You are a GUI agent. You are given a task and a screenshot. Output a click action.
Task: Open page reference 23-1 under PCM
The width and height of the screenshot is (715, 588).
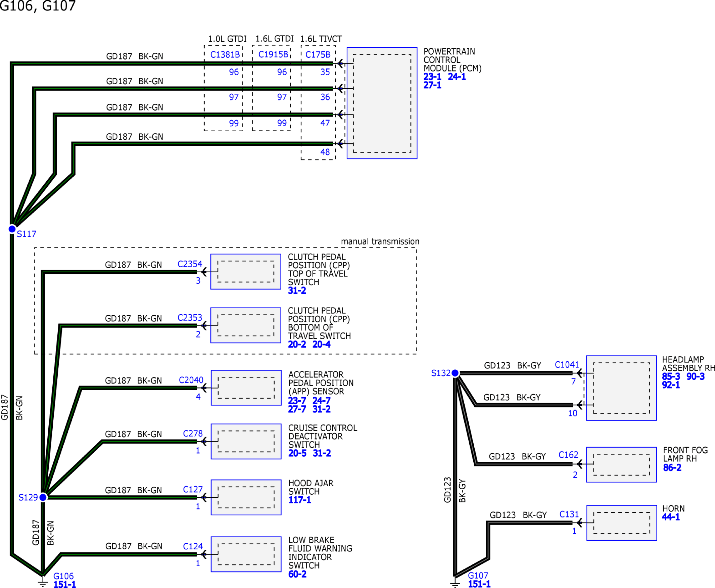tap(432, 77)
